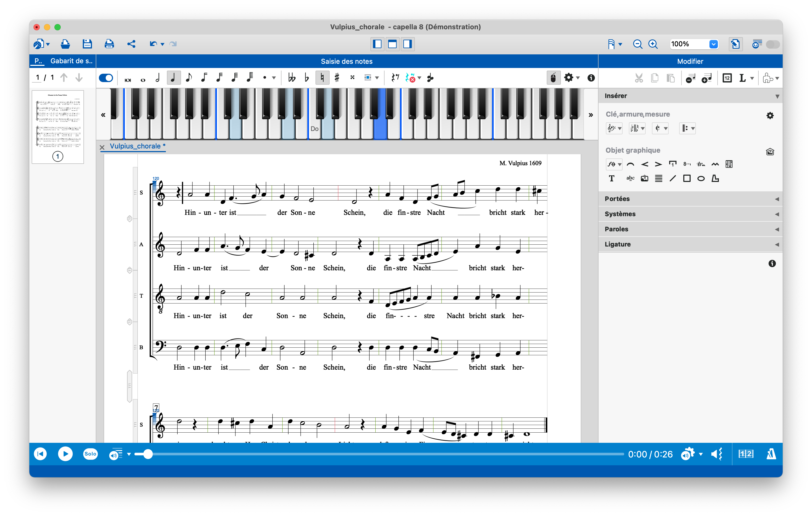Image resolution: width=812 pixels, height=516 pixels.
Task: Insert a trill line
Action: coord(701,164)
